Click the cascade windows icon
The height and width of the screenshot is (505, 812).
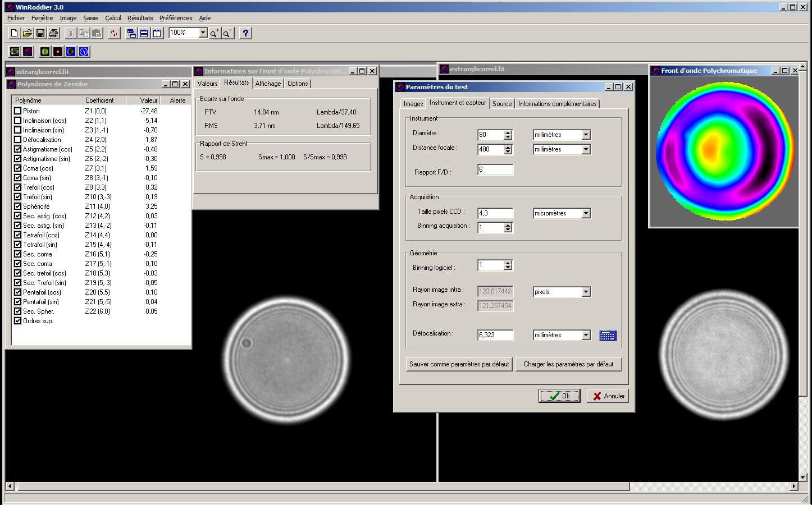pos(131,34)
